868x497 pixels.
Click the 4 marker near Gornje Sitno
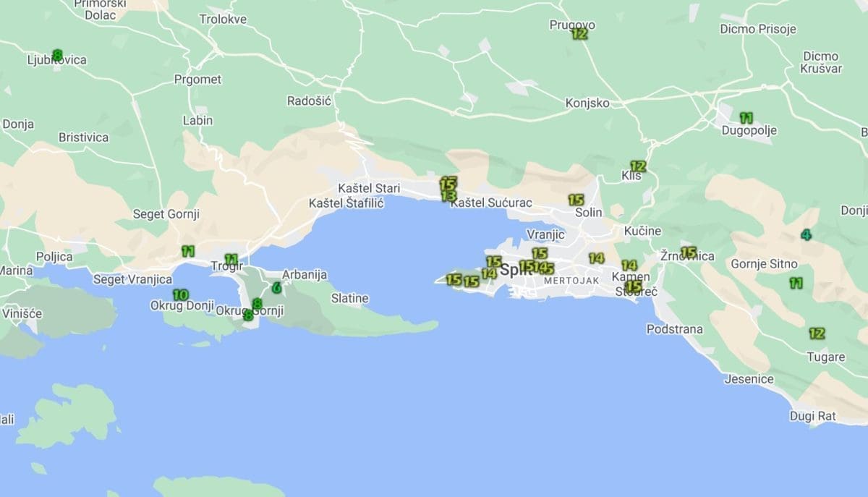[806, 234]
